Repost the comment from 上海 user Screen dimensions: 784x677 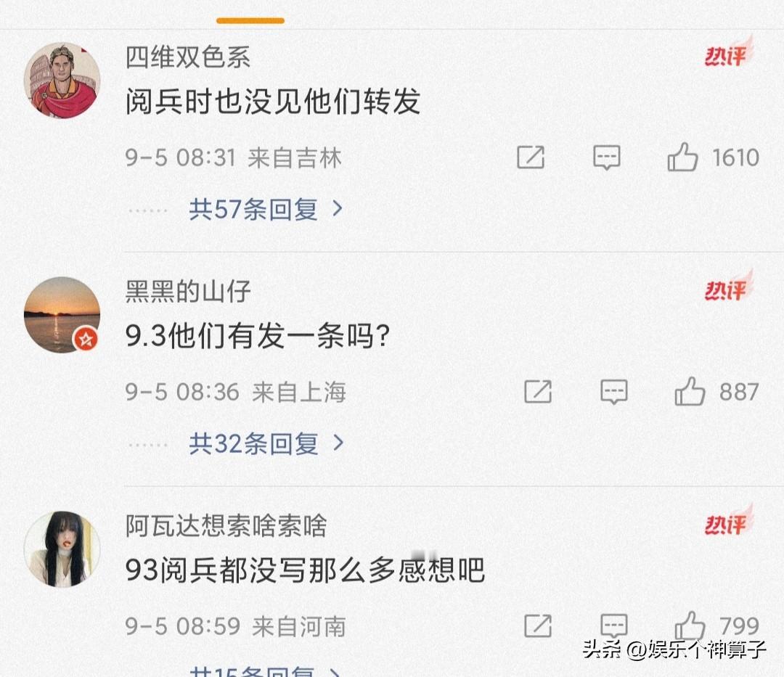538,391
